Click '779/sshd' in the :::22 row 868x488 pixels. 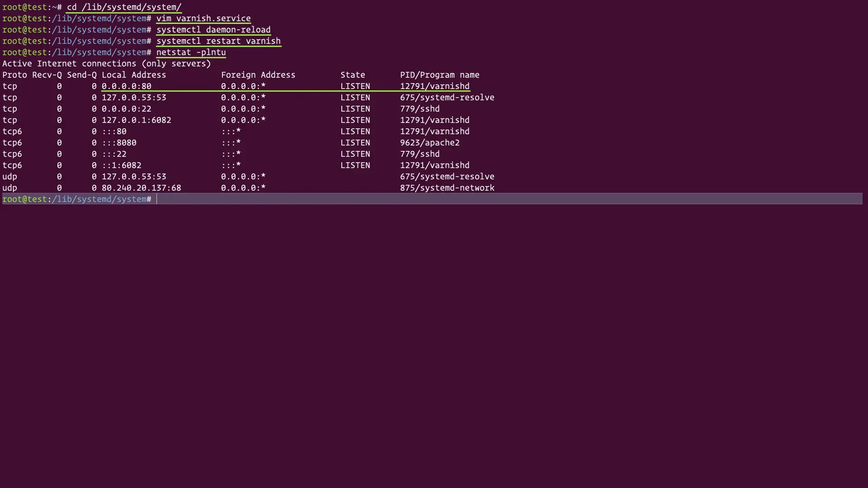pos(420,154)
